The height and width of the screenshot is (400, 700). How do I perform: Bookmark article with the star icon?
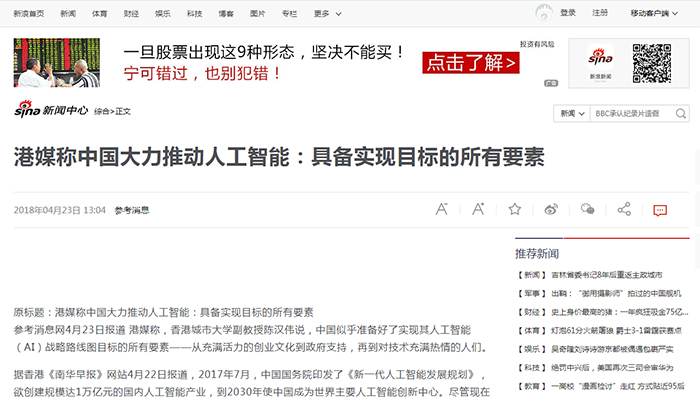515,209
